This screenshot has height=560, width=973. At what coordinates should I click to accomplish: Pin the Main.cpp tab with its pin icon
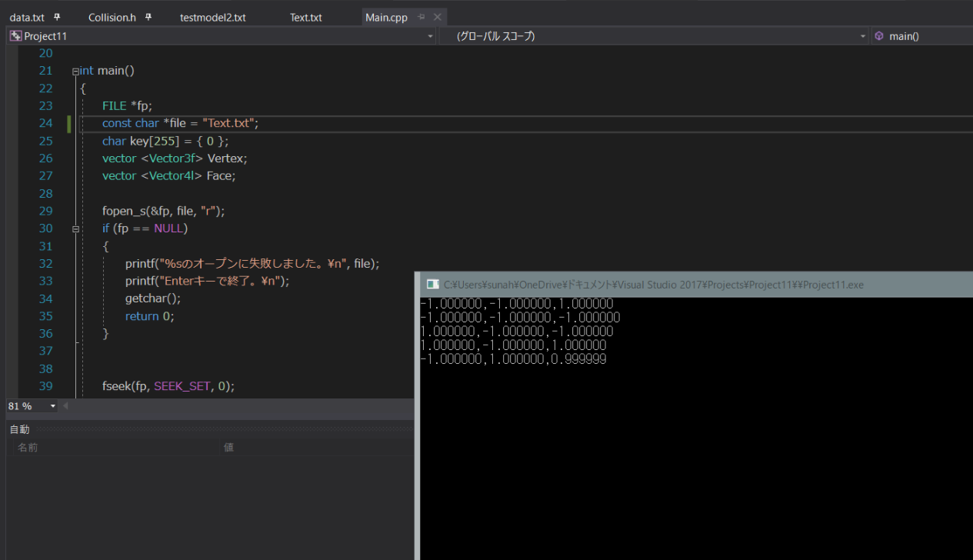coord(422,17)
